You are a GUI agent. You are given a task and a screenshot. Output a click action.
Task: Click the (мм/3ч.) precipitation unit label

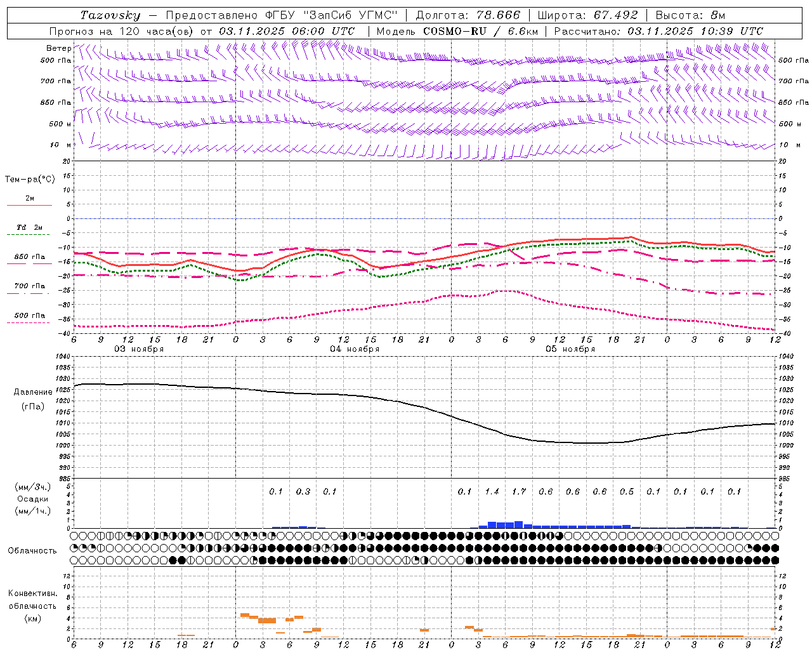tap(33, 487)
